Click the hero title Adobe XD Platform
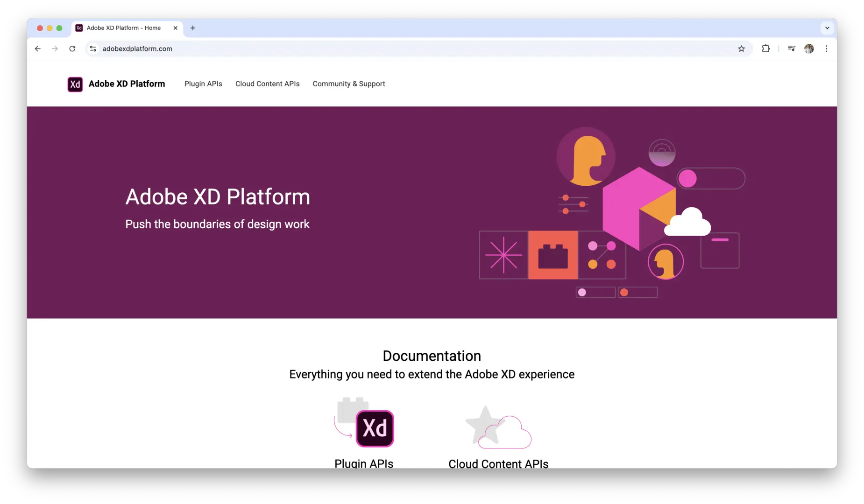864x504 pixels. [x=218, y=196]
